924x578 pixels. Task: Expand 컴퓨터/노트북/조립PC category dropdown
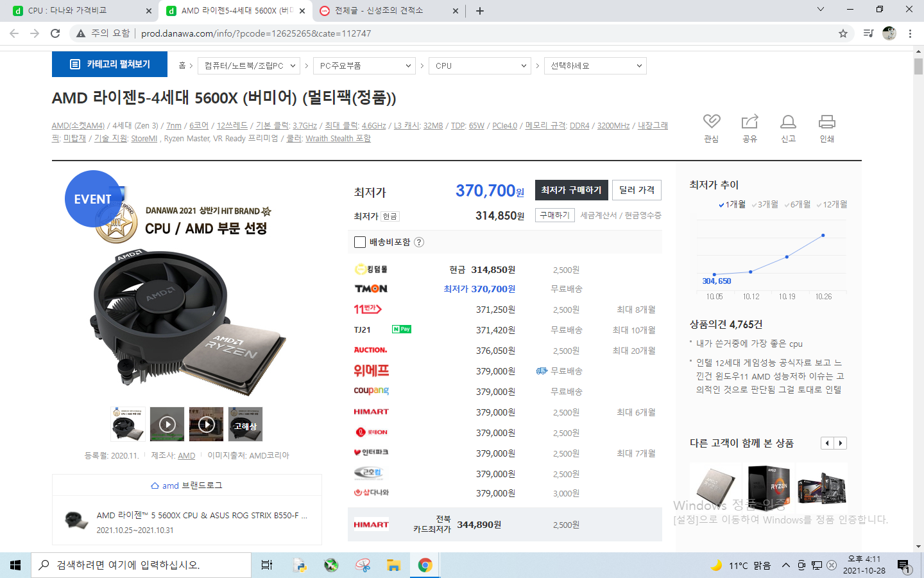[249, 66]
